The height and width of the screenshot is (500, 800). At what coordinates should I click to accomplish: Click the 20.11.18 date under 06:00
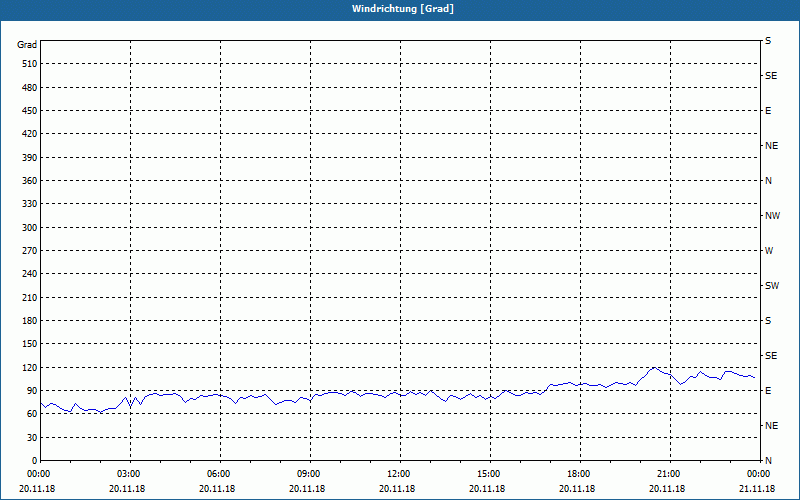coord(217,489)
